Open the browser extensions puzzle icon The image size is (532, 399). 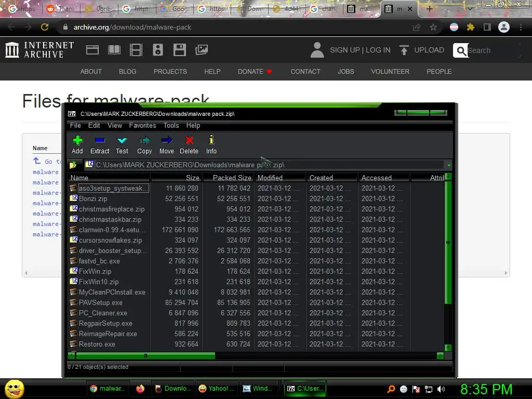[471, 27]
